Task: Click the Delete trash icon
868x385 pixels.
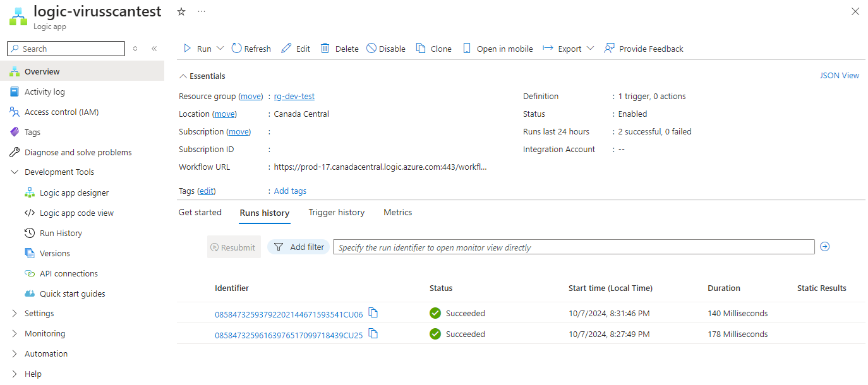Action: point(325,49)
